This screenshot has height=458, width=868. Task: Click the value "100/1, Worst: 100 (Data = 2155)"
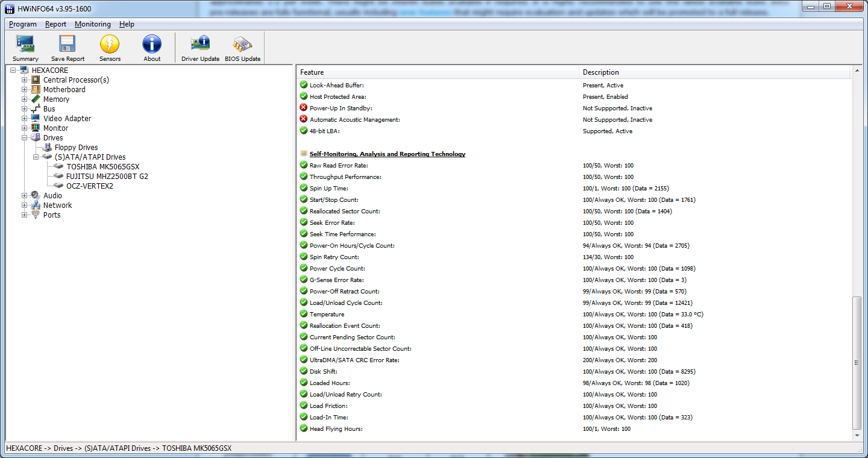626,188
